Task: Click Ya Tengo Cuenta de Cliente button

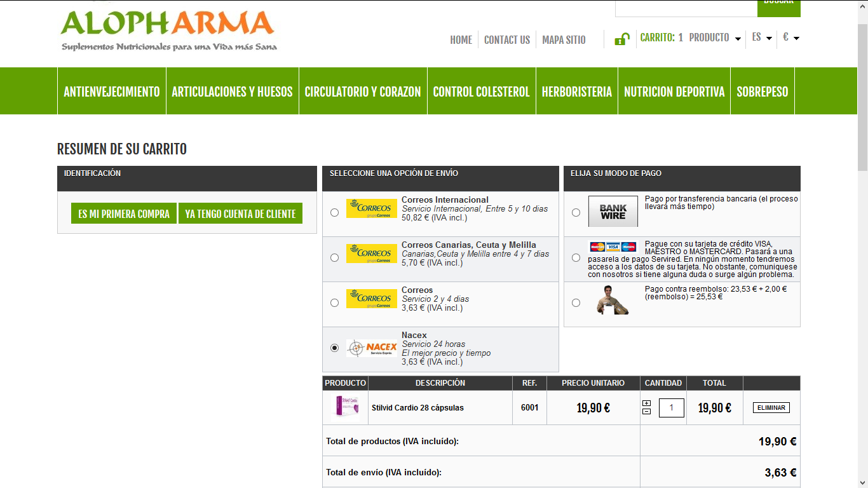Action: [x=240, y=213]
